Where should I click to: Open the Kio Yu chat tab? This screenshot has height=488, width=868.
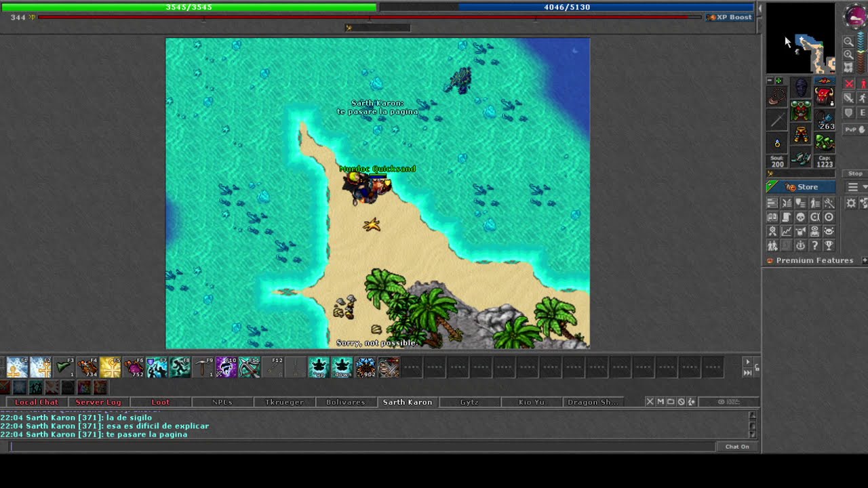pos(531,402)
